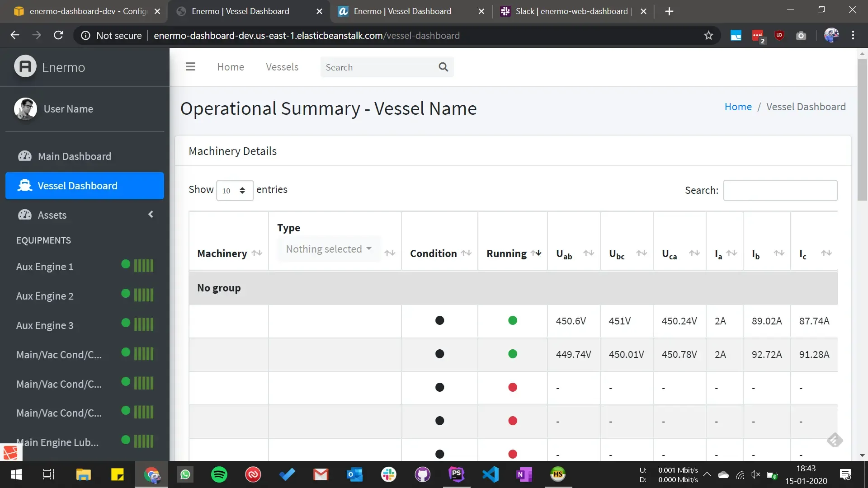The image size is (868, 488).
Task: Click the search magnifier icon
Action: (x=443, y=67)
